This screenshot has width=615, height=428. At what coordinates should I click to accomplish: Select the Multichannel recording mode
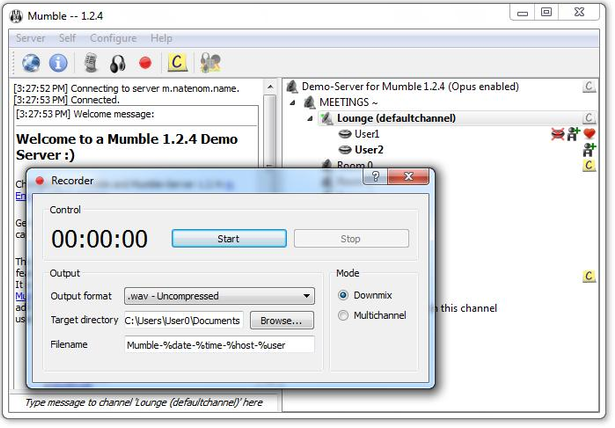343,315
